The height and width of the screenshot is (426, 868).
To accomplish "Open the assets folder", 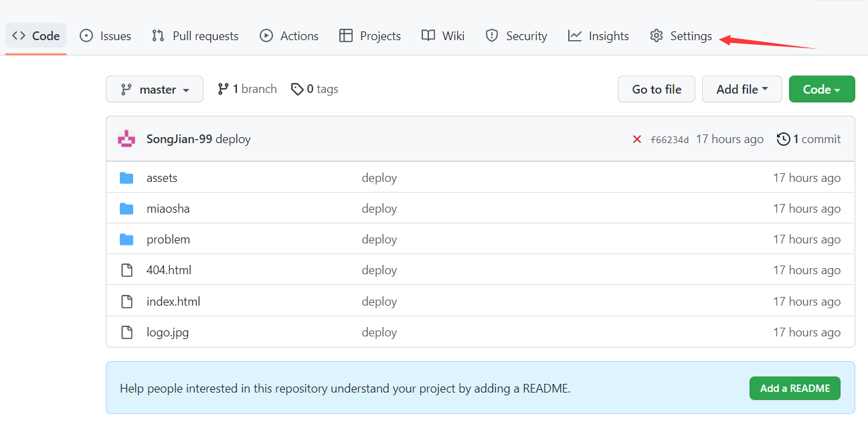I will 162,178.
